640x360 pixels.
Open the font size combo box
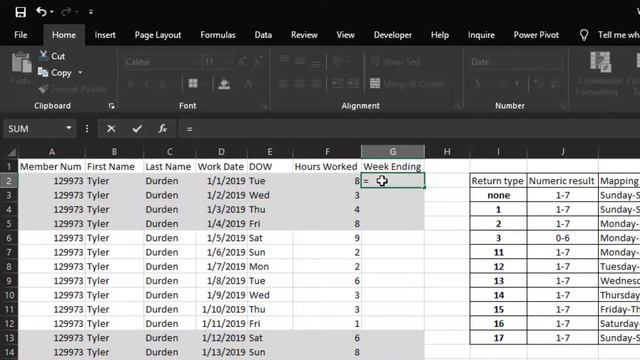coord(218,62)
